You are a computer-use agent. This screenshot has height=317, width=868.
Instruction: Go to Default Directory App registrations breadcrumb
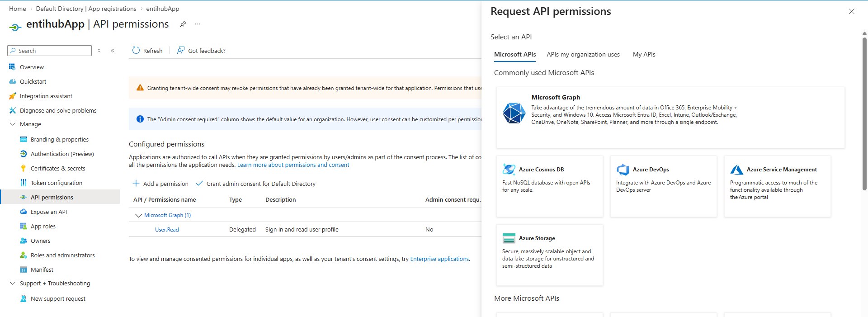(86, 9)
